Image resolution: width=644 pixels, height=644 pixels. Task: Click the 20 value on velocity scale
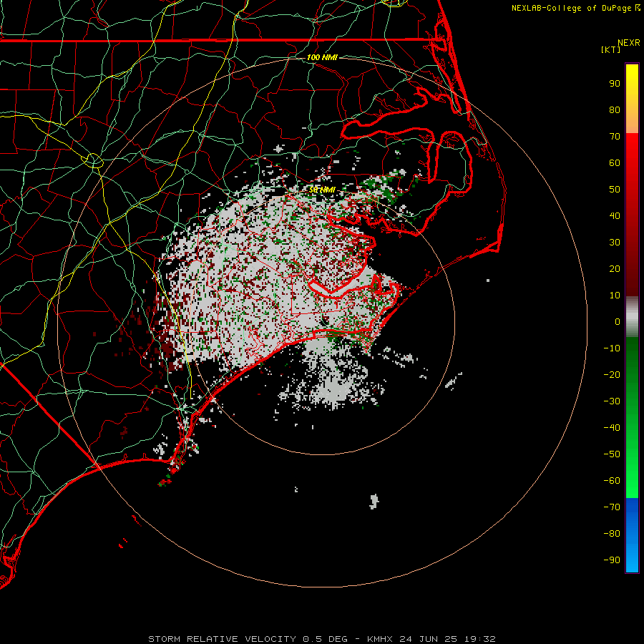(615, 269)
